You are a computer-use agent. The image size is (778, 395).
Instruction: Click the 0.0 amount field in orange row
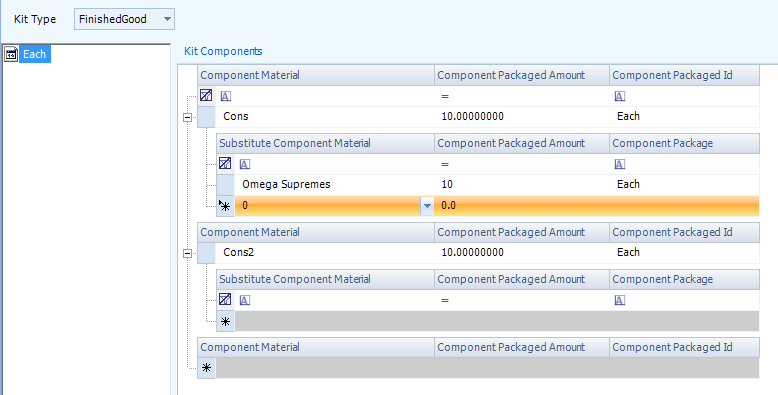(x=521, y=205)
